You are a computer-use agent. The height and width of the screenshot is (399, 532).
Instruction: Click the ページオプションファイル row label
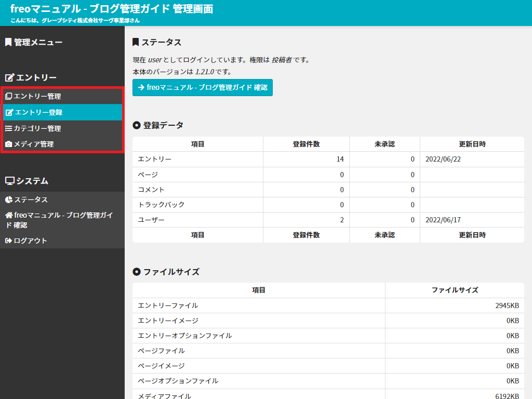click(x=178, y=381)
